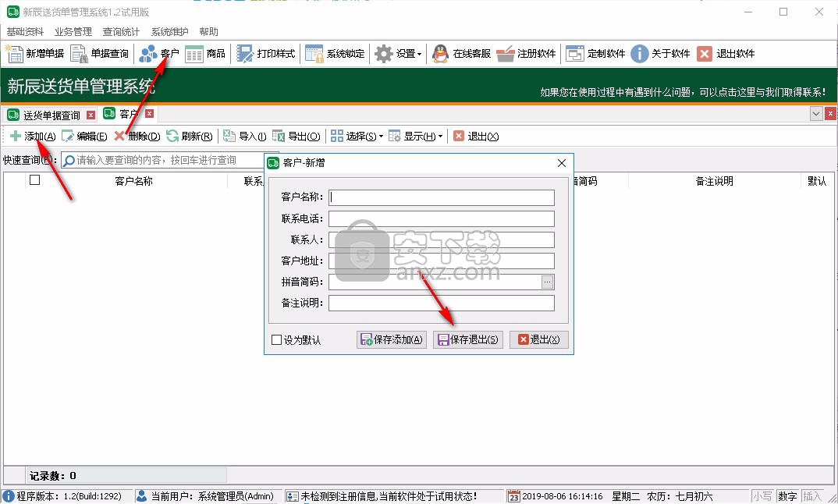Screen dimensions: 838x504
Task: Click the 保存添加 button
Action: click(392, 339)
